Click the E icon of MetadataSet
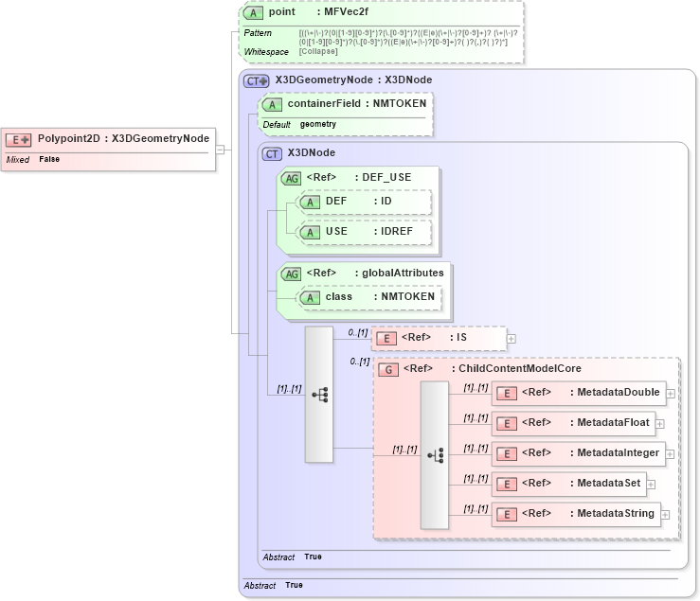The width and height of the screenshot is (700, 601). click(507, 484)
